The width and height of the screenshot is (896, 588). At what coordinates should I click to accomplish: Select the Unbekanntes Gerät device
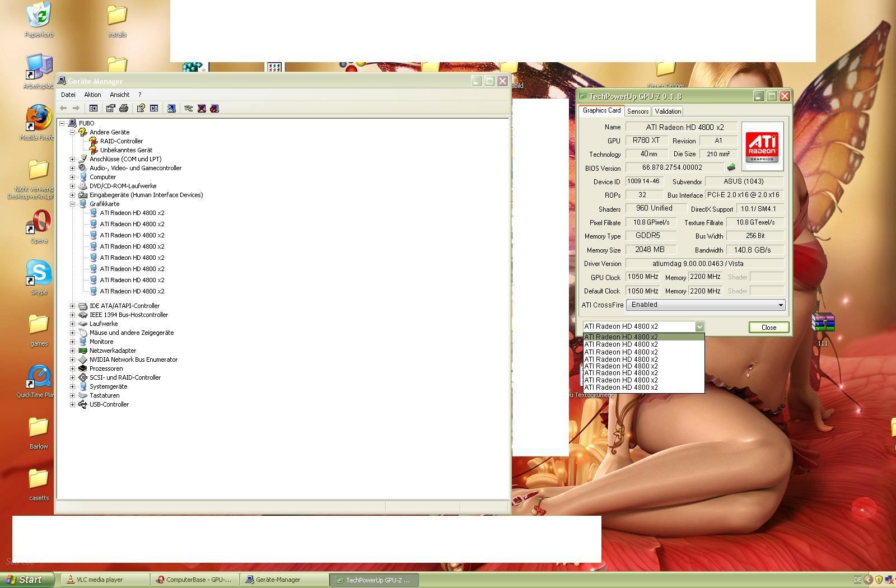pos(126,150)
